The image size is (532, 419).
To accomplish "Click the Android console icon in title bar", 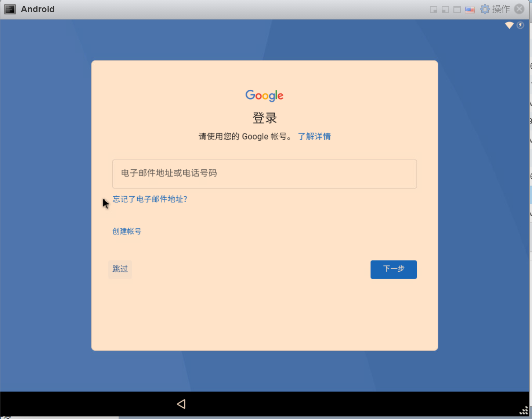I will coord(10,9).
